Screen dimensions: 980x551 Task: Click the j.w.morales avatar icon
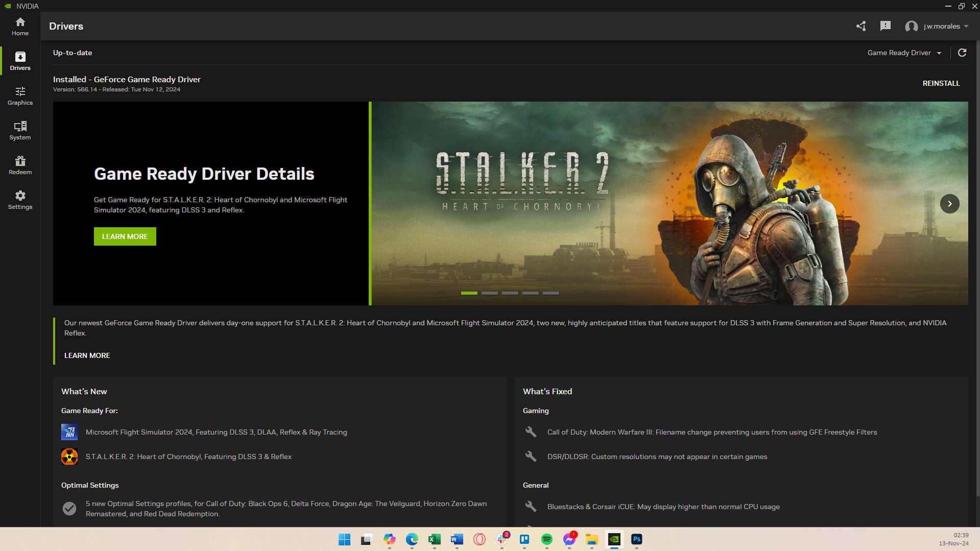coord(911,26)
